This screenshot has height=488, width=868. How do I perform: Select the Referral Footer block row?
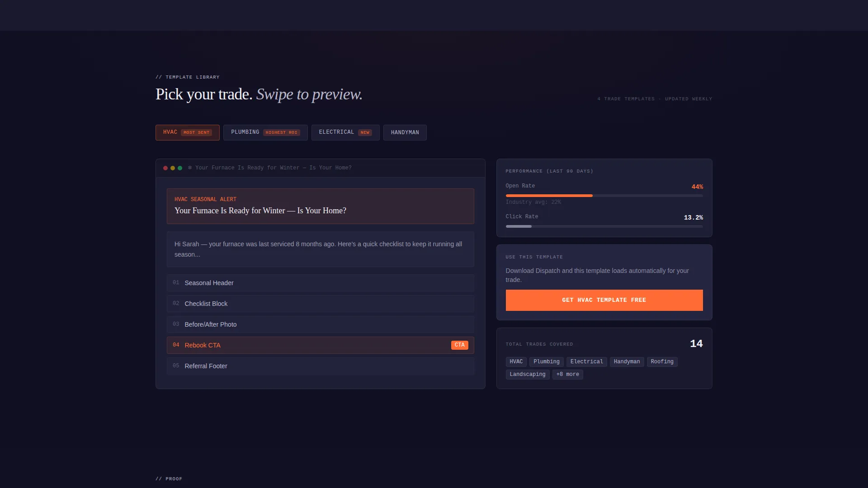click(x=321, y=366)
